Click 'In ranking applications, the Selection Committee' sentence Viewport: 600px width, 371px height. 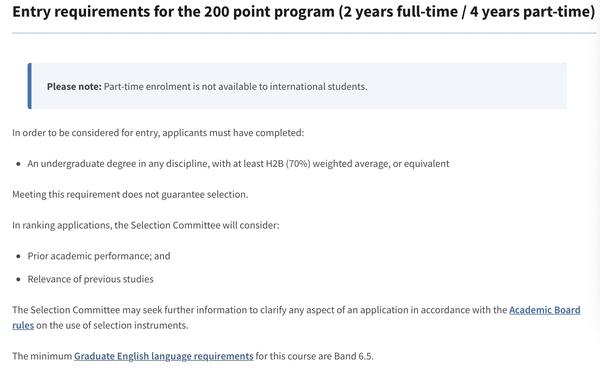pyautogui.click(x=146, y=225)
